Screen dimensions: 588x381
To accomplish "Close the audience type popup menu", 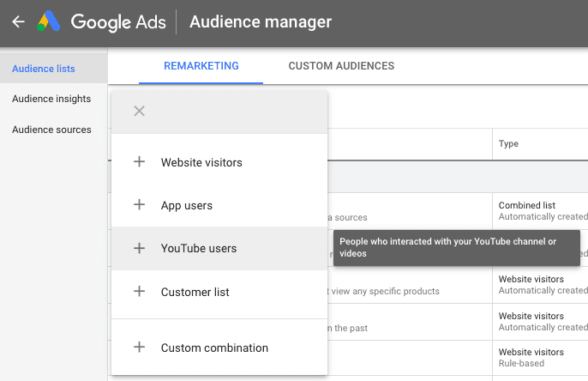I will tap(140, 111).
